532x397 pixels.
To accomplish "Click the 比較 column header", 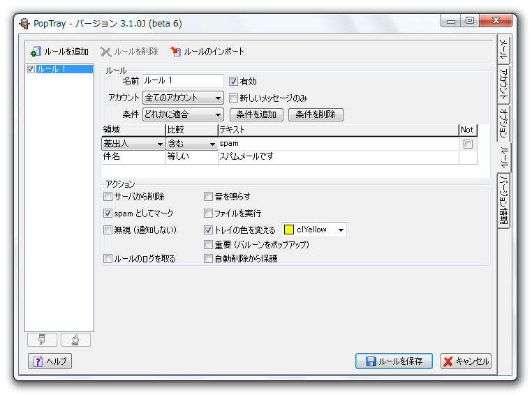I will click(x=192, y=130).
